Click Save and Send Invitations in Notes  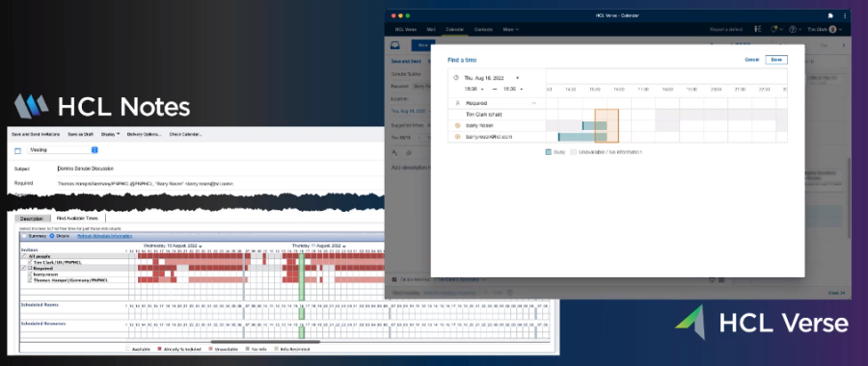click(x=36, y=134)
